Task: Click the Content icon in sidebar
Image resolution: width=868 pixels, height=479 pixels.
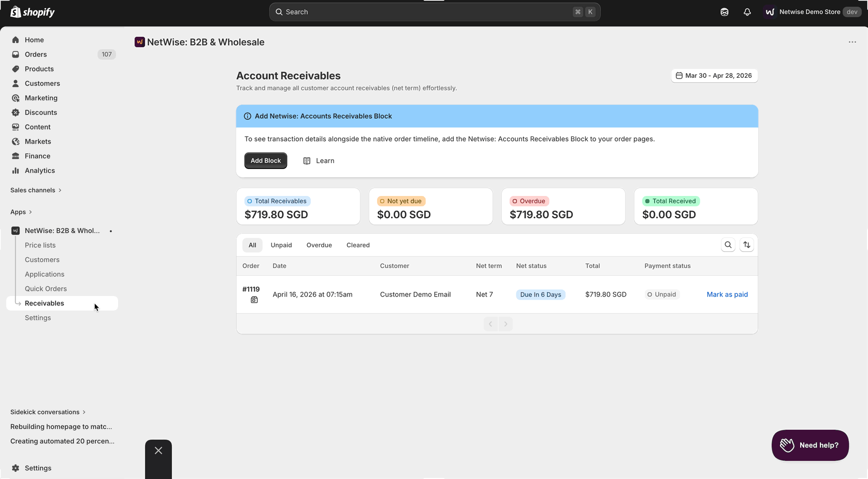Action: click(16, 127)
